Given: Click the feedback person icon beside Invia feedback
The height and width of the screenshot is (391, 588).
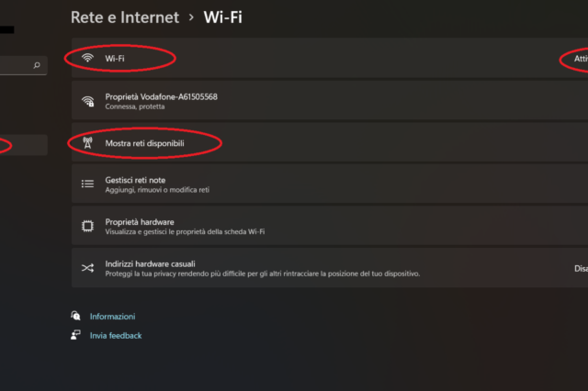Looking at the screenshot, I should (75, 335).
